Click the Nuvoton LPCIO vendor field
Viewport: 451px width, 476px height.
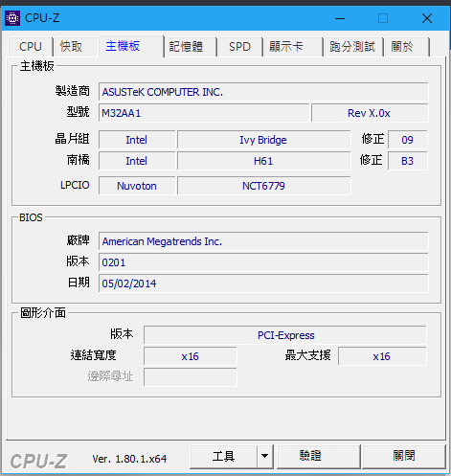pyautogui.click(x=137, y=186)
